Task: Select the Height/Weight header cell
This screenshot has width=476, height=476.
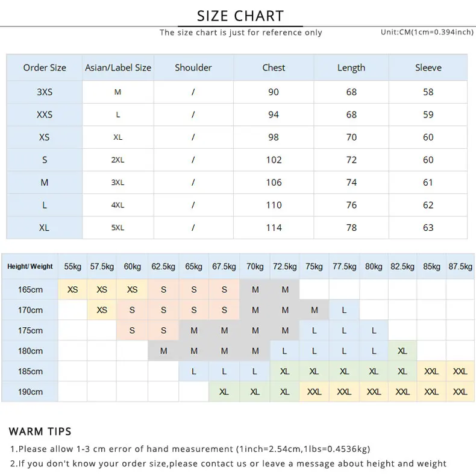Action: [x=30, y=266]
